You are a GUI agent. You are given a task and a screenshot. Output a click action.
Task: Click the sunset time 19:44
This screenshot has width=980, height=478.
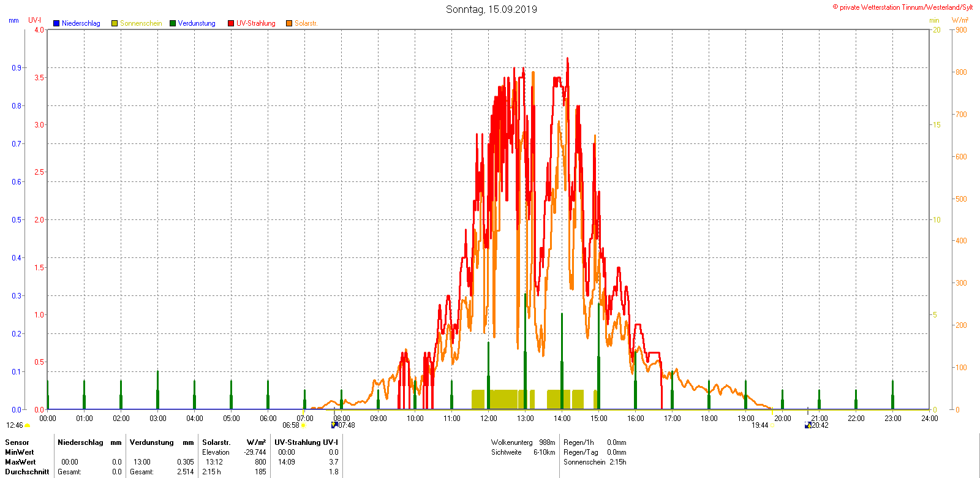760,425
